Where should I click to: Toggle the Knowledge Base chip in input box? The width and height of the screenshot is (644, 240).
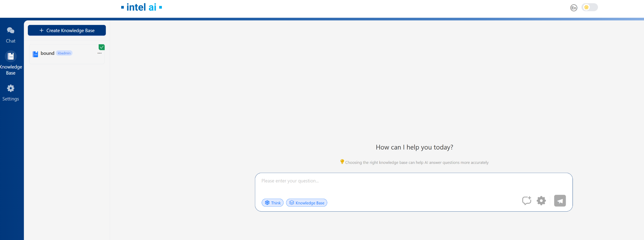tap(307, 203)
